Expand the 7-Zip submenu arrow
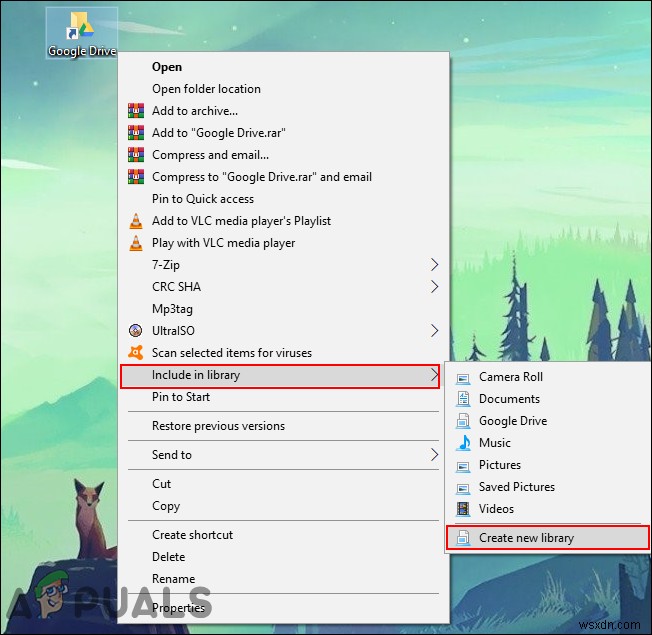The width and height of the screenshot is (652, 635). coord(434,264)
